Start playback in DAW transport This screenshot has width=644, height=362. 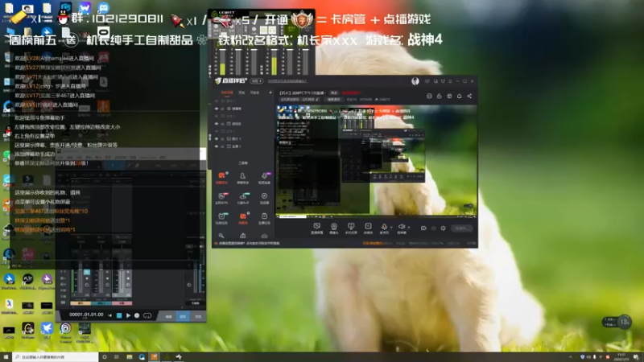[x=128, y=315]
